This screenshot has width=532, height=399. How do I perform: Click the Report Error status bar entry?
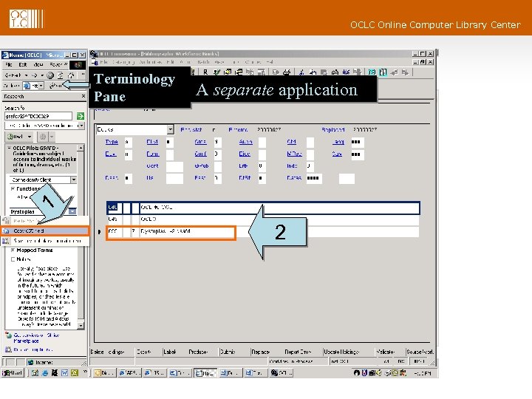click(x=298, y=352)
